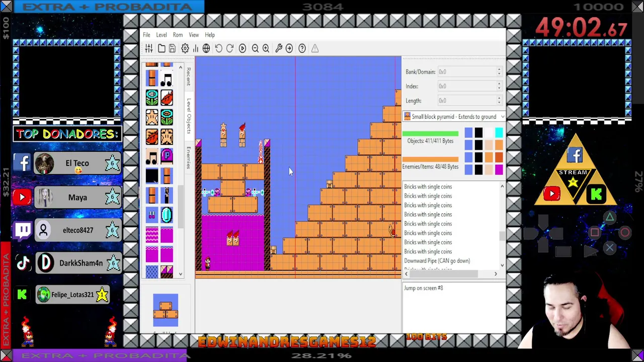This screenshot has height=362, width=644.
Task: Open the Small block pyramid object dropdown
Action: (x=454, y=117)
